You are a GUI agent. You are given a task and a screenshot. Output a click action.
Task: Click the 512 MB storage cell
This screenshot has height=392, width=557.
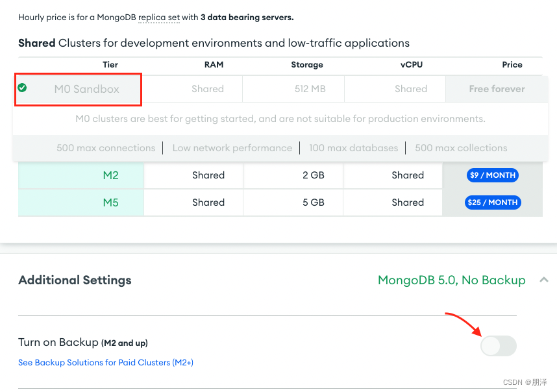[x=293, y=89]
